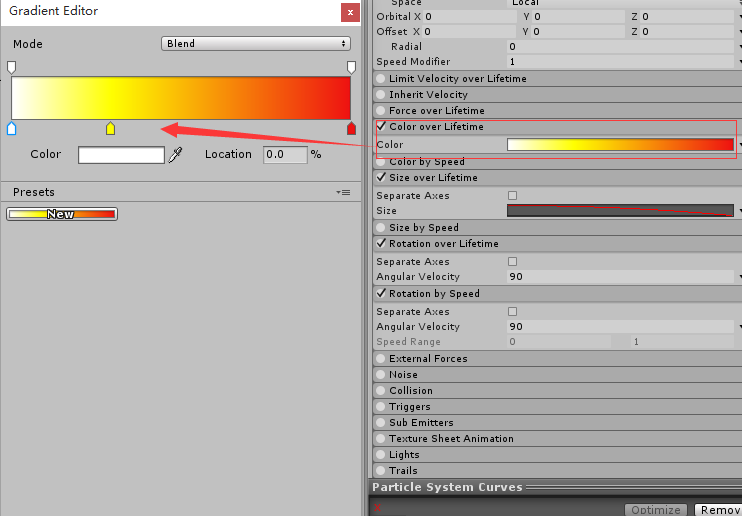Apply the New gradient preset
Image resolution: width=742 pixels, height=516 pixels.
click(62, 214)
